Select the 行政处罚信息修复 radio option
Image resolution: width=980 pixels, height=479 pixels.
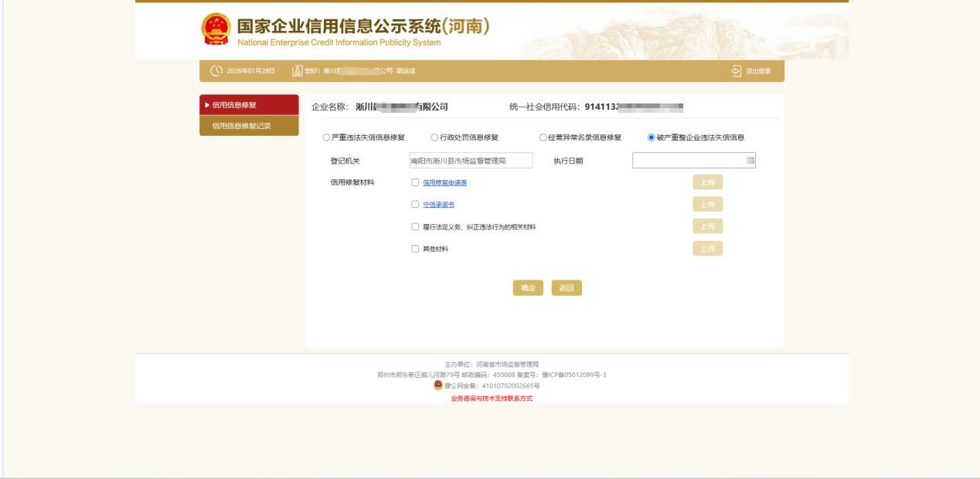[x=434, y=138]
